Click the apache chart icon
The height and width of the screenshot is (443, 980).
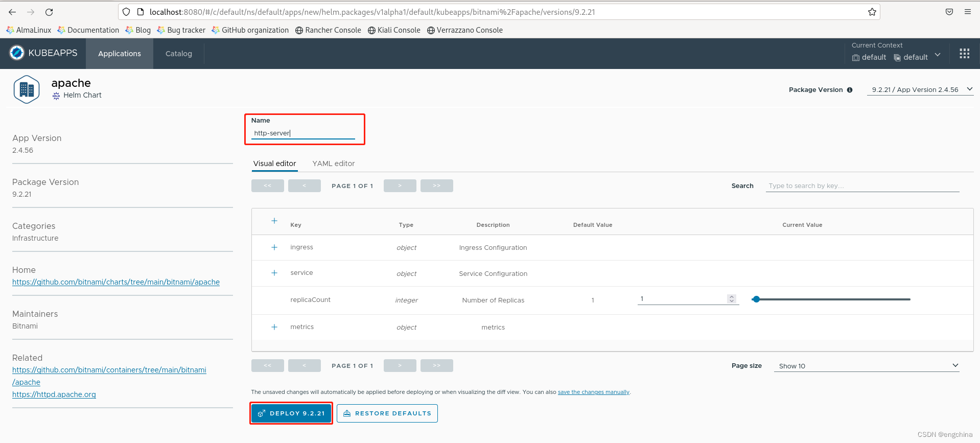[x=27, y=89]
